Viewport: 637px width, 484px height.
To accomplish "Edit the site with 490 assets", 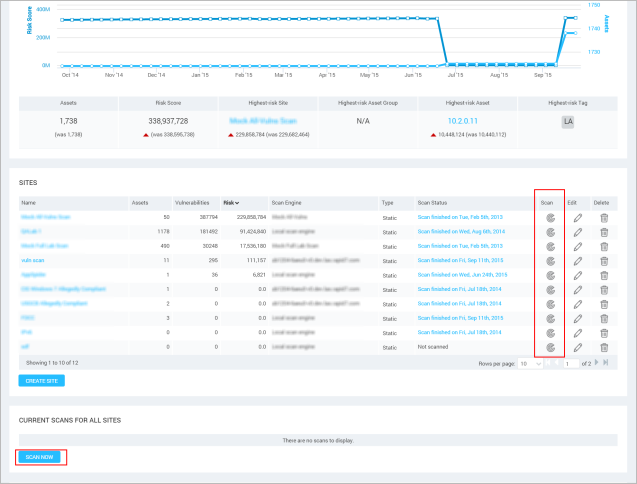I will 577,244.
